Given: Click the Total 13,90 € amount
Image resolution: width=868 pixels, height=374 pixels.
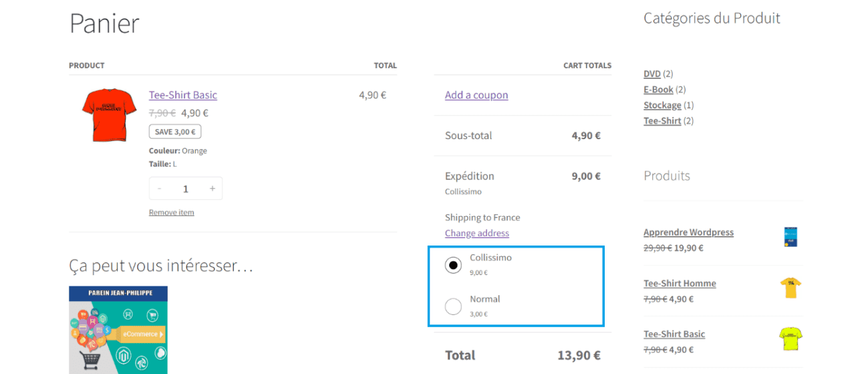Looking at the screenshot, I should tap(579, 355).
